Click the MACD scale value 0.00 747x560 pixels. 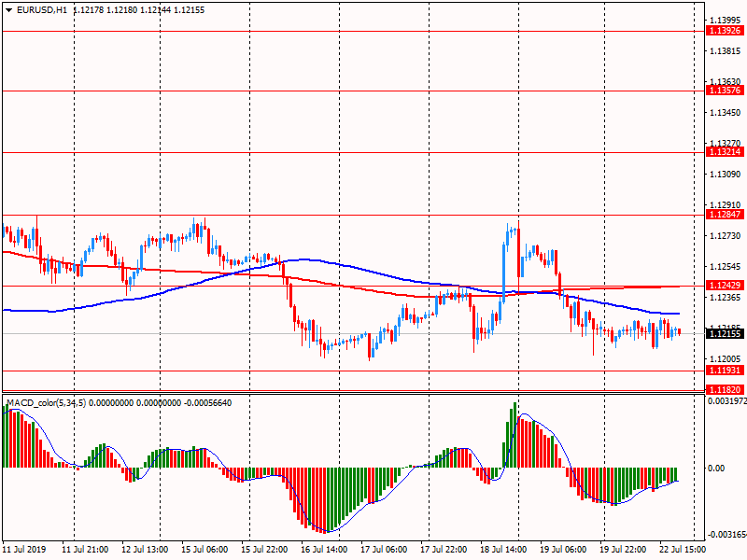716,469
